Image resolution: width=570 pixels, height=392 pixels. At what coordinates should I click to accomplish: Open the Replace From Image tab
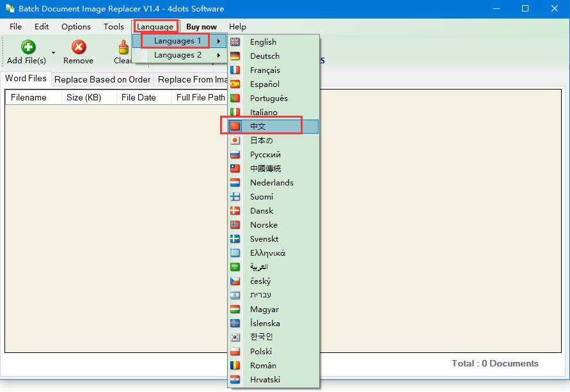[191, 79]
